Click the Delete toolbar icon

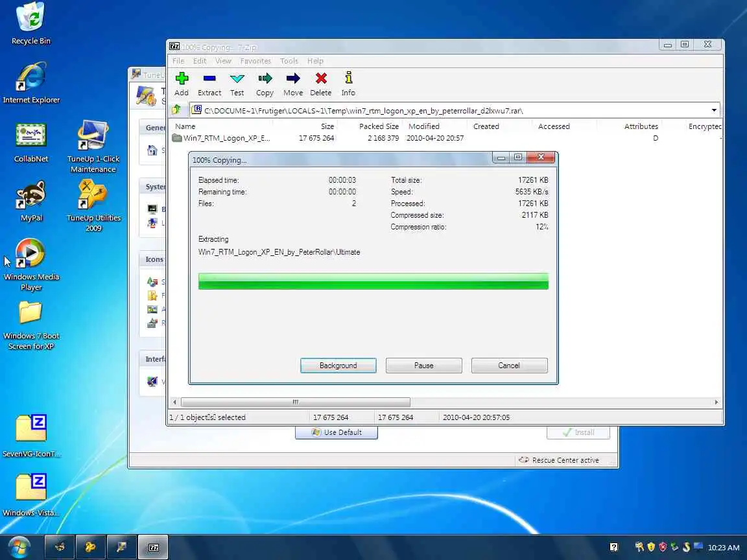pyautogui.click(x=320, y=84)
